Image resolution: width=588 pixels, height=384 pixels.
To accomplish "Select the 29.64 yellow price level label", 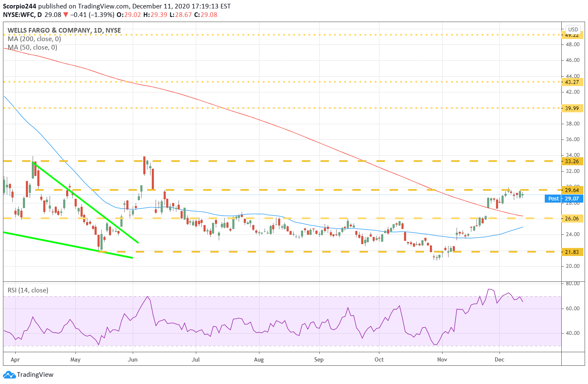I will [x=572, y=190].
